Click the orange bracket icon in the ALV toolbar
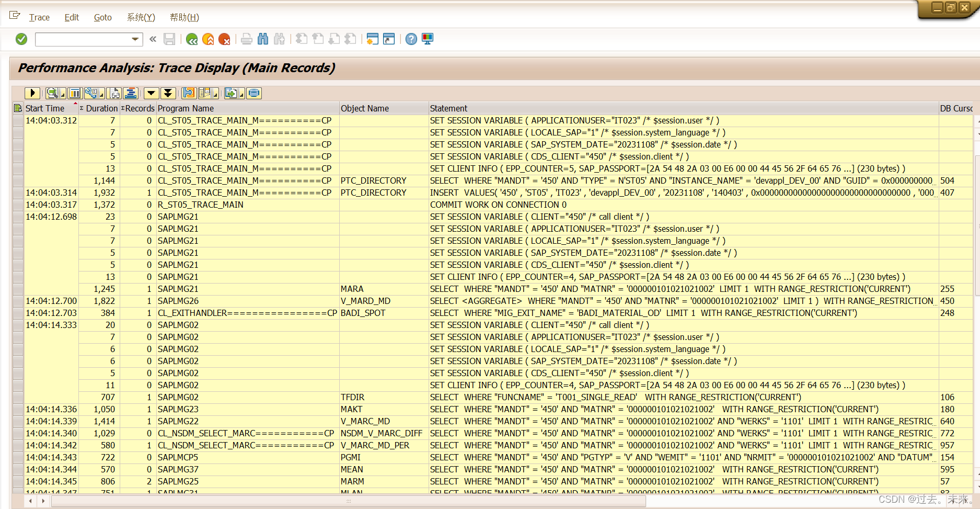The image size is (980, 509). pyautogui.click(x=189, y=93)
